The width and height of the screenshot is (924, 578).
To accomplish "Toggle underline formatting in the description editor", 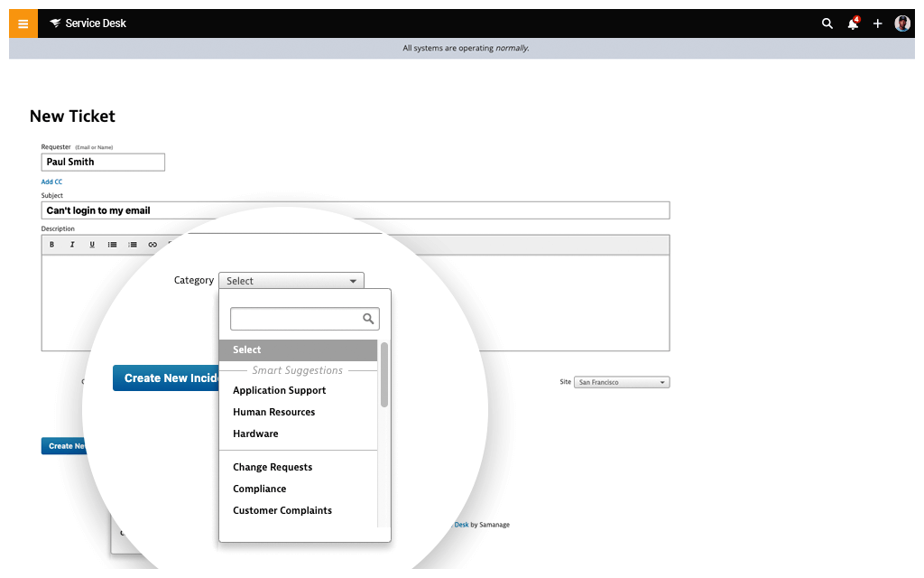I will (x=92, y=244).
